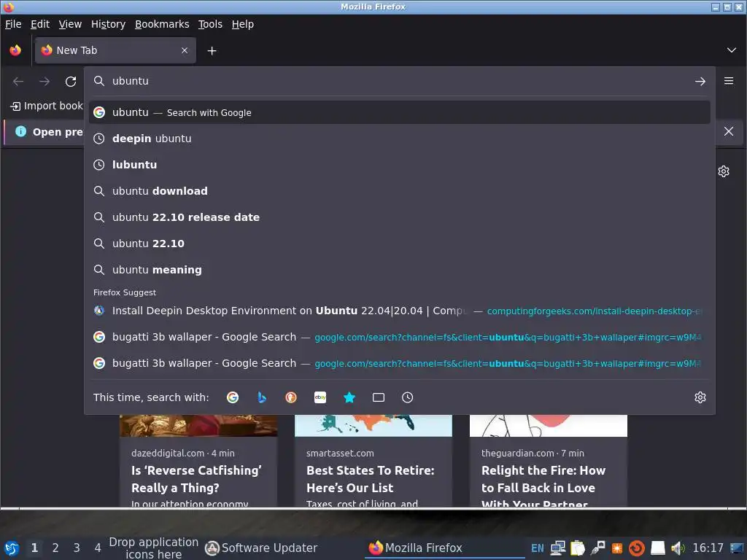Click Import bookmarks toolbar button
The image size is (747, 560).
tap(46, 106)
